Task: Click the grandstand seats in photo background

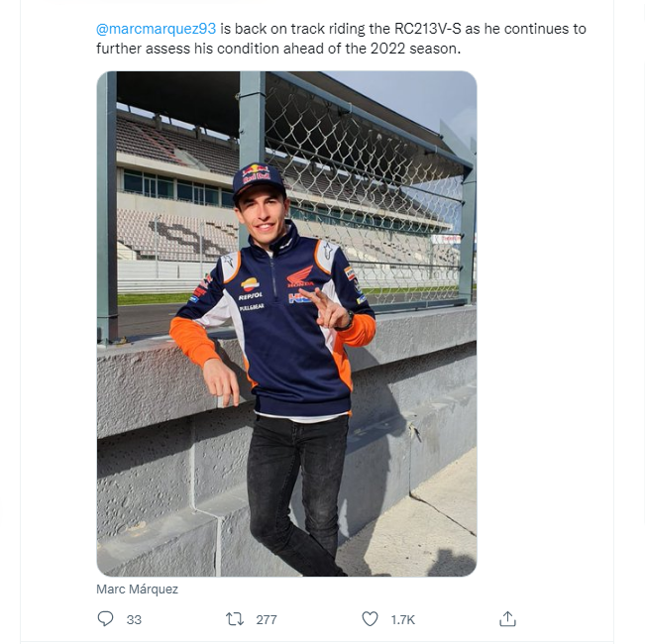Action: [x=177, y=235]
